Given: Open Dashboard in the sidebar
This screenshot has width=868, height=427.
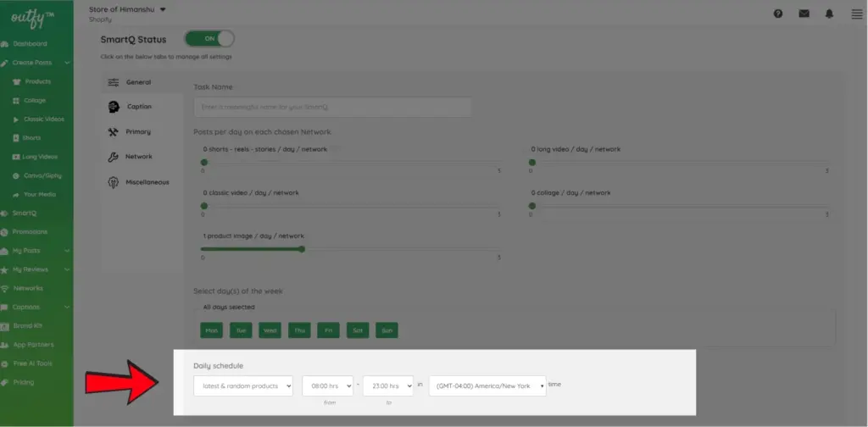Looking at the screenshot, I should pos(30,44).
